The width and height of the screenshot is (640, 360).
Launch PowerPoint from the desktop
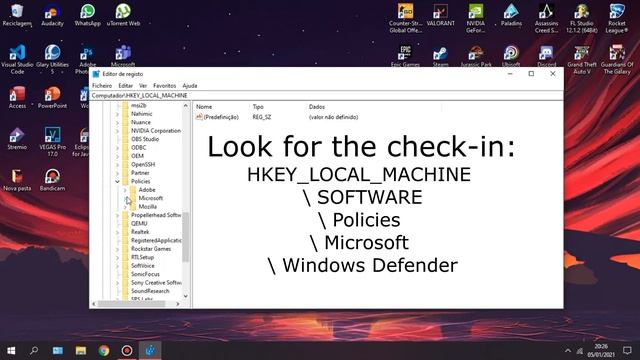[x=52, y=97]
